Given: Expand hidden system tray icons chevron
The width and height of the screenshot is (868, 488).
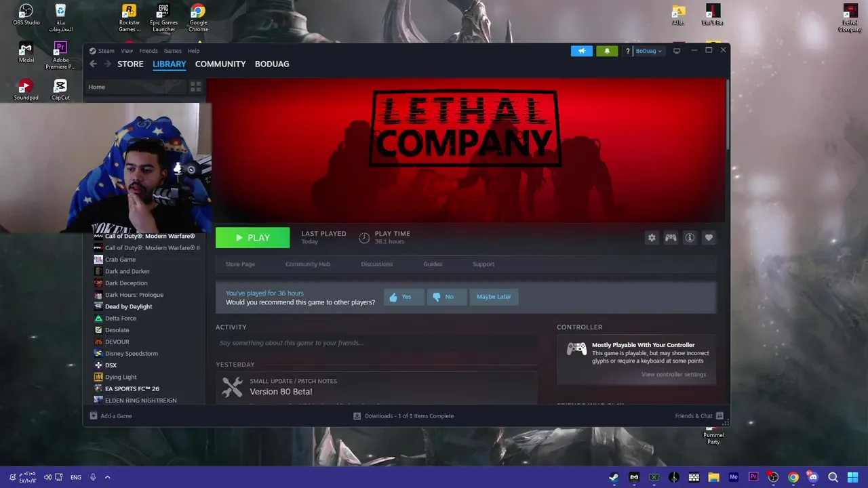Looking at the screenshot, I should [x=107, y=477].
